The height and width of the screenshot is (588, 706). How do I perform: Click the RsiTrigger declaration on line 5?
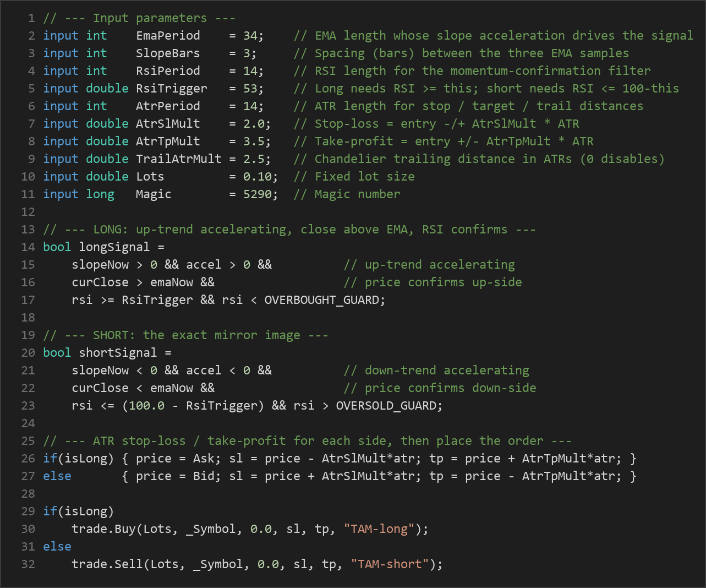[x=172, y=89]
